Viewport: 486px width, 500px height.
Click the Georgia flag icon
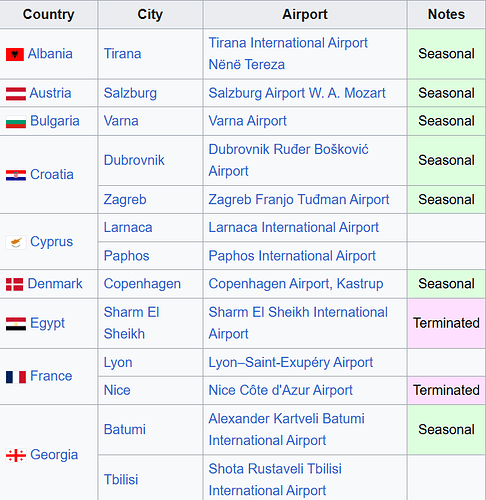pyautogui.click(x=16, y=455)
